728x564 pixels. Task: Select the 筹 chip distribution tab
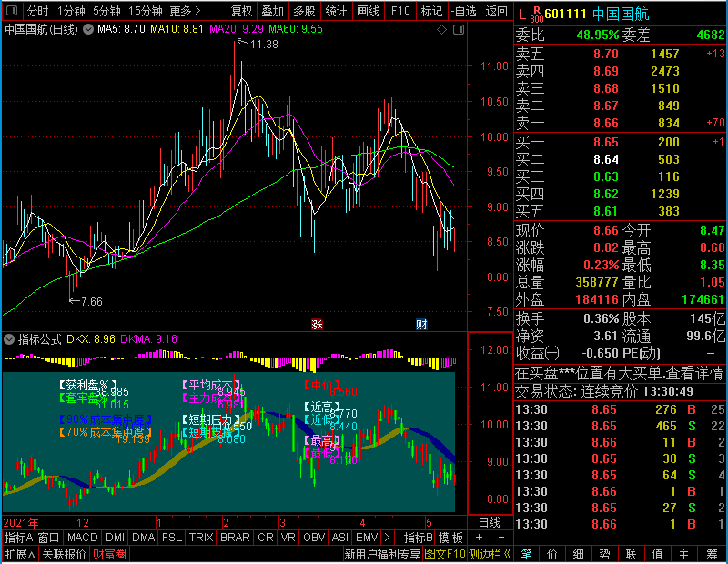click(712, 554)
